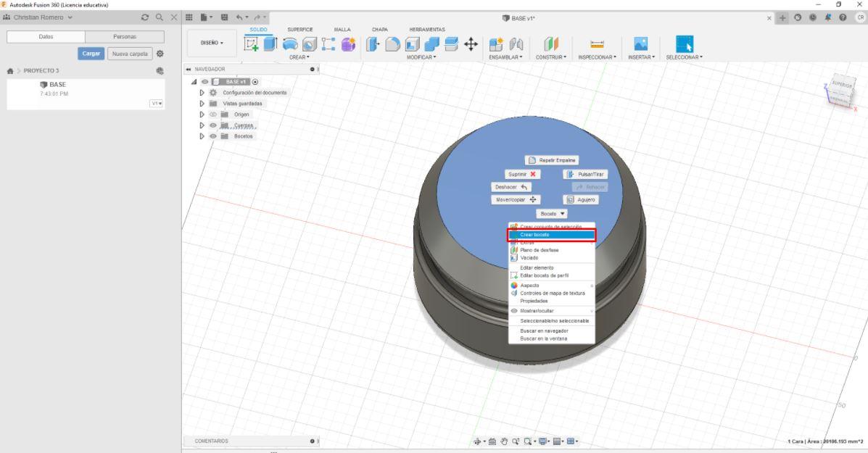
Task: Click the Look At icon in navigation bar
Action: click(492, 441)
